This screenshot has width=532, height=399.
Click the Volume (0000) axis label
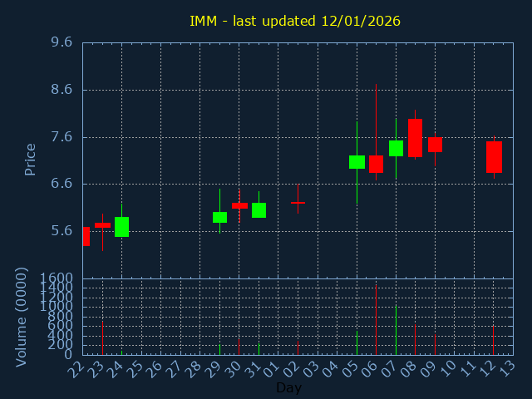click(x=22, y=317)
